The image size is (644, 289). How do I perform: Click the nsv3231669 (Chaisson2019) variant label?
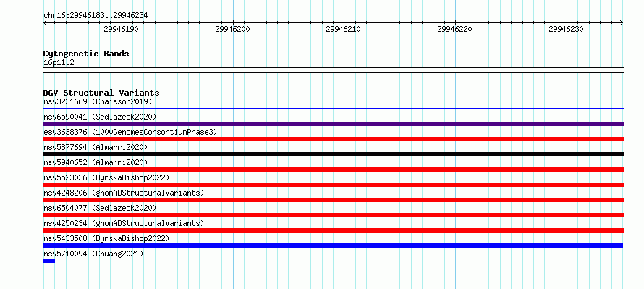click(x=98, y=101)
